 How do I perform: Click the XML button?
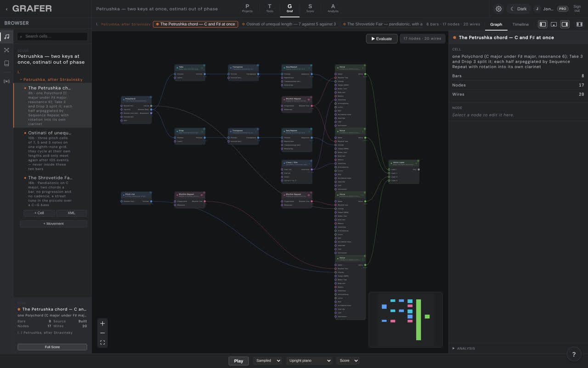71,213
